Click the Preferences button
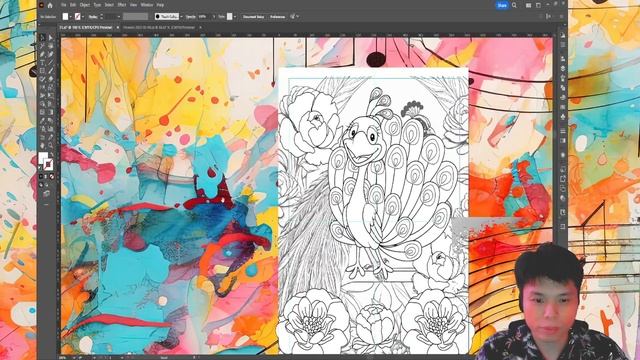Screen dimensions: 640x360 pyautogui.click(x=278, y=17)
